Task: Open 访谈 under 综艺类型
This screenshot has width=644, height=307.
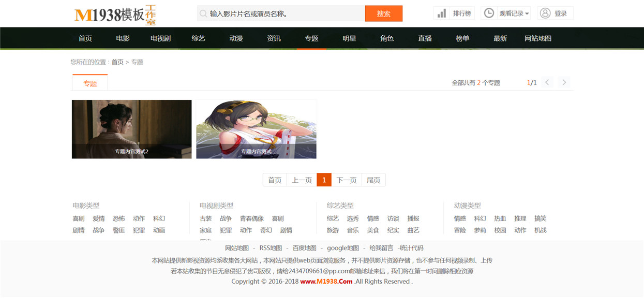Action: click(393, 218)
